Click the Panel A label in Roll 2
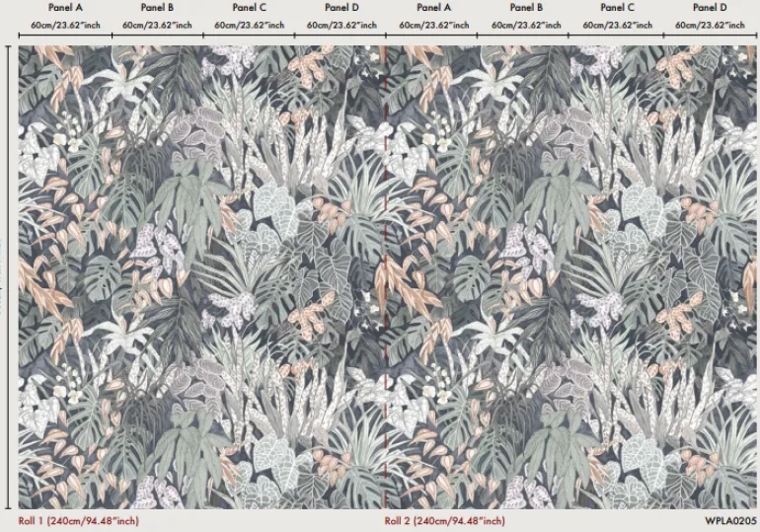This screenshot has height=532, width=760. click(435, 8)
